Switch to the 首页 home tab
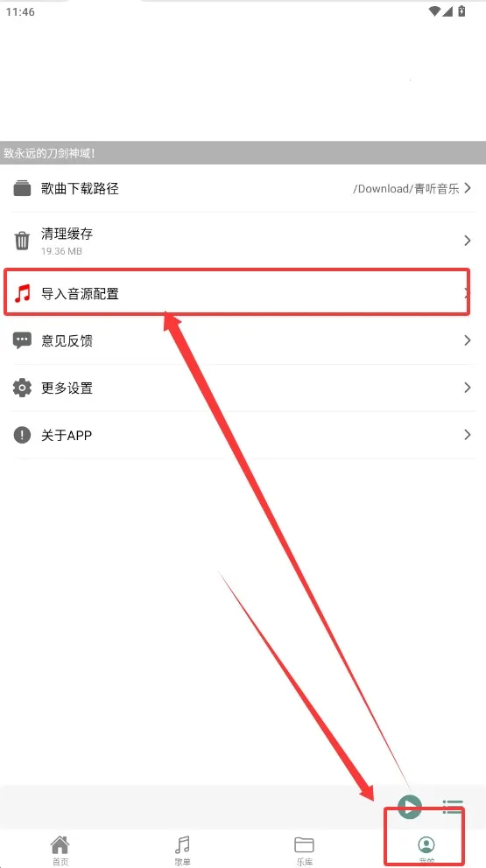The height and width of the screenshot is (868, 486). (60, 850)
